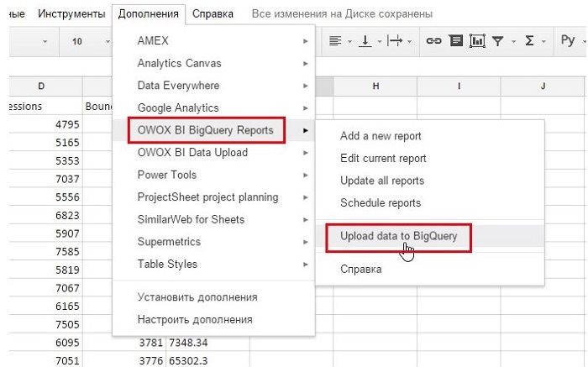Select cell with value 3781

(124, 343)
